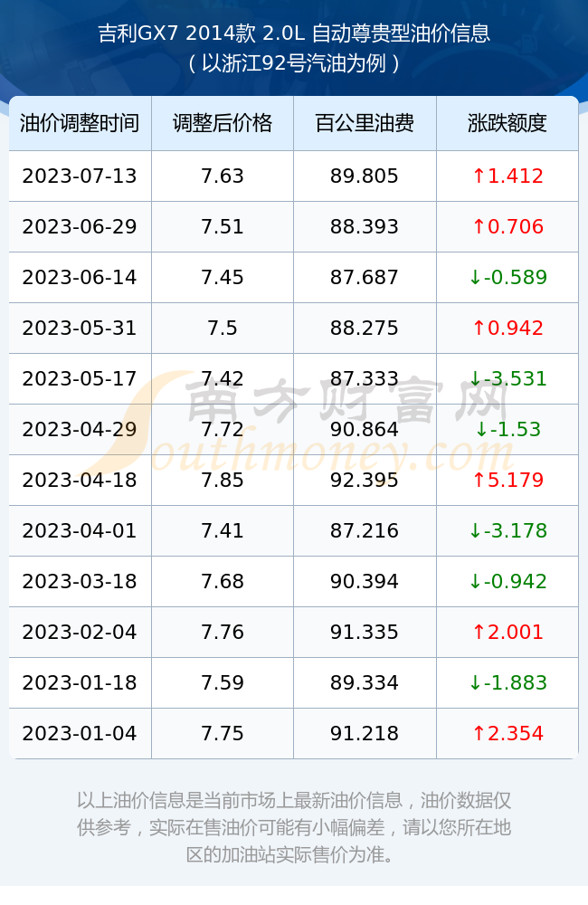Click the red up-arrow value 5.179
The height and width of the screenshot is (905, 588).
point(507,481)
